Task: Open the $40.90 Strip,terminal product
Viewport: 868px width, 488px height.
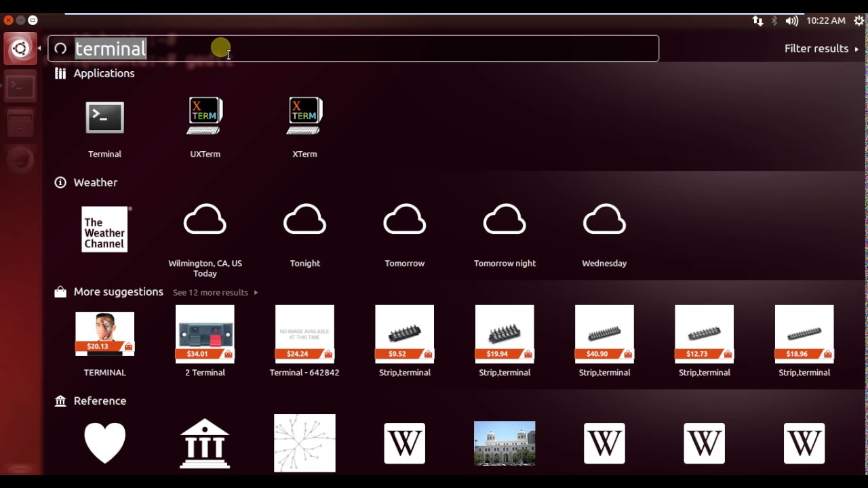Action: click(604, 333)
